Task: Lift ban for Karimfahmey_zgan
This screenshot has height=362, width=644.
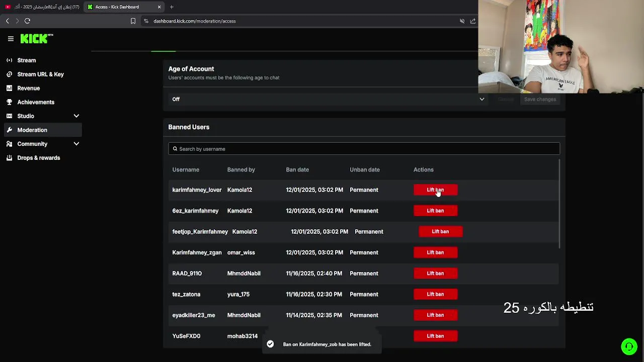Action: coord(435,252)
